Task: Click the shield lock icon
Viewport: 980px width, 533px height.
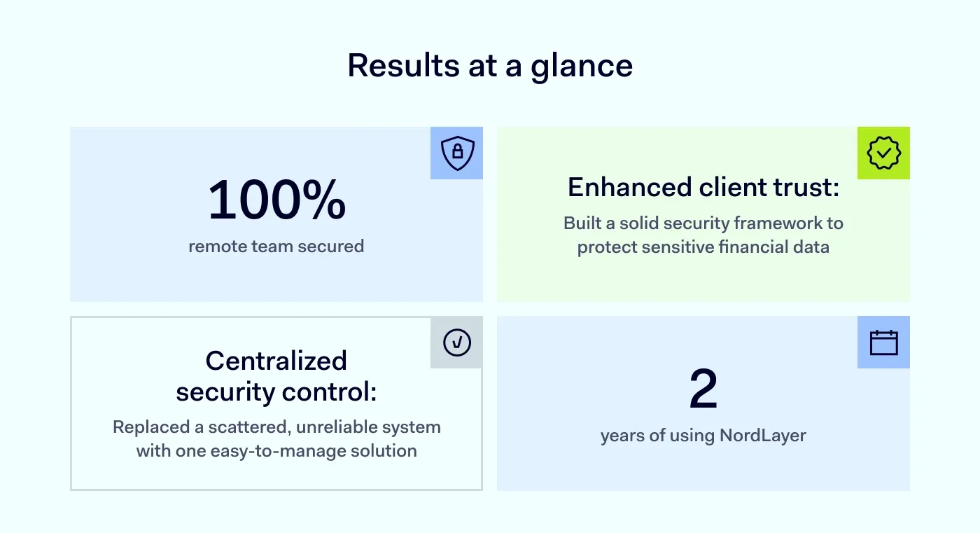Action: pyautogui.click(x=457, y=153)
